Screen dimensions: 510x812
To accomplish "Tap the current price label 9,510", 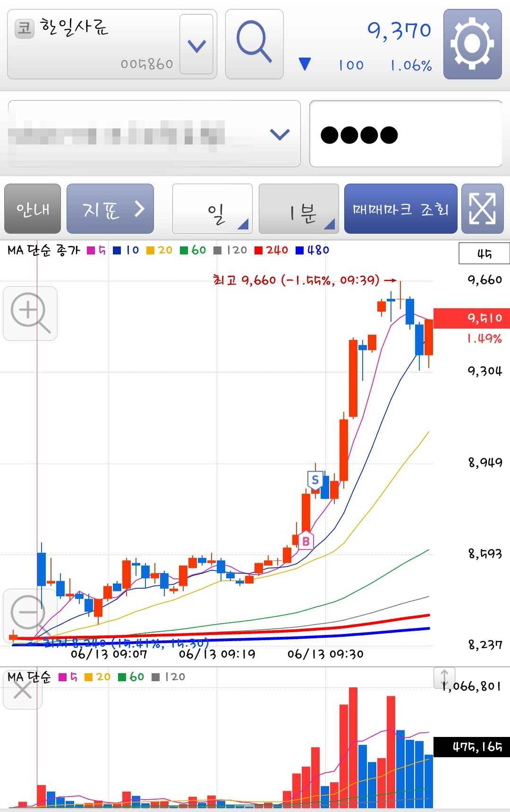I will [x=472, y=318].
